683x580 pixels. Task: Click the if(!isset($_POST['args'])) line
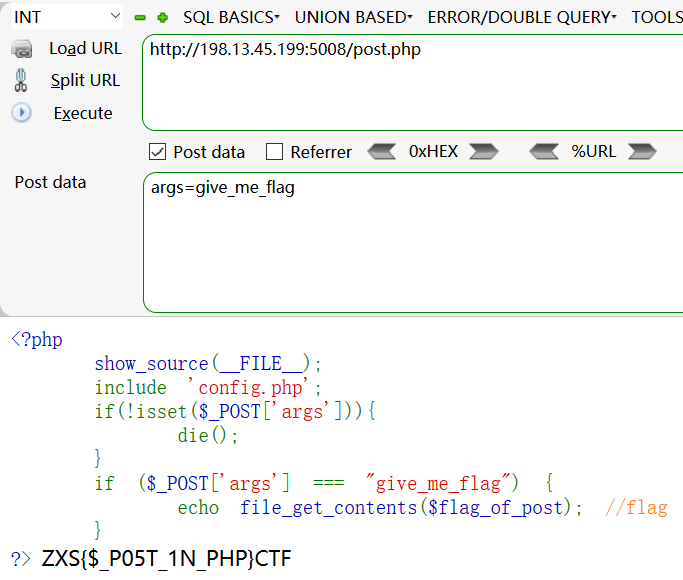pos(235,411)
